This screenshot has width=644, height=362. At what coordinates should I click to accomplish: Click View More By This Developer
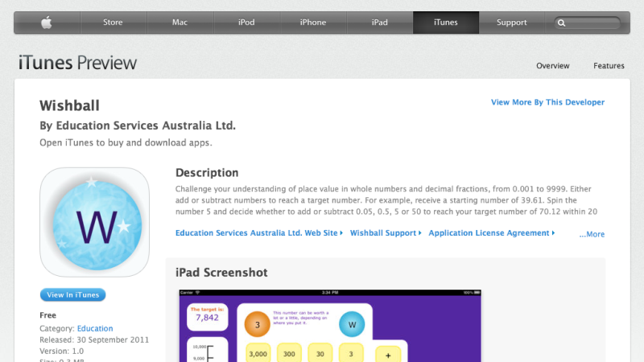click(x=548, y=102)
